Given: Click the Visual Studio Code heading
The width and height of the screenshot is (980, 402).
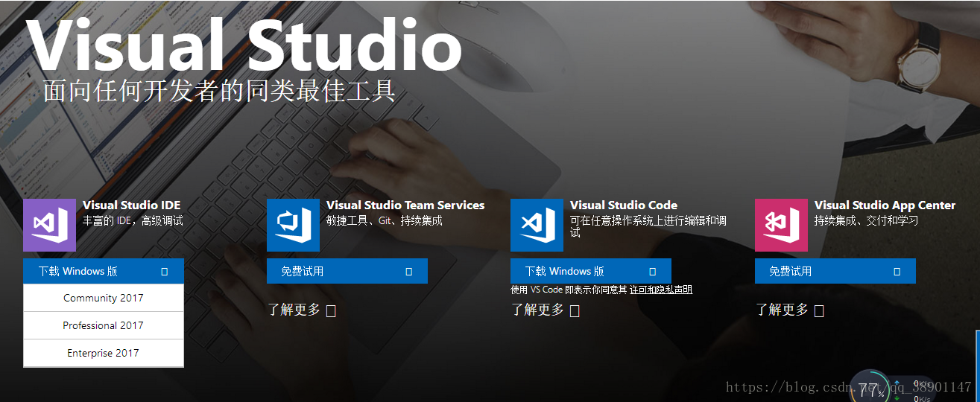Looking at the screenshot, I should coord(624,205).
